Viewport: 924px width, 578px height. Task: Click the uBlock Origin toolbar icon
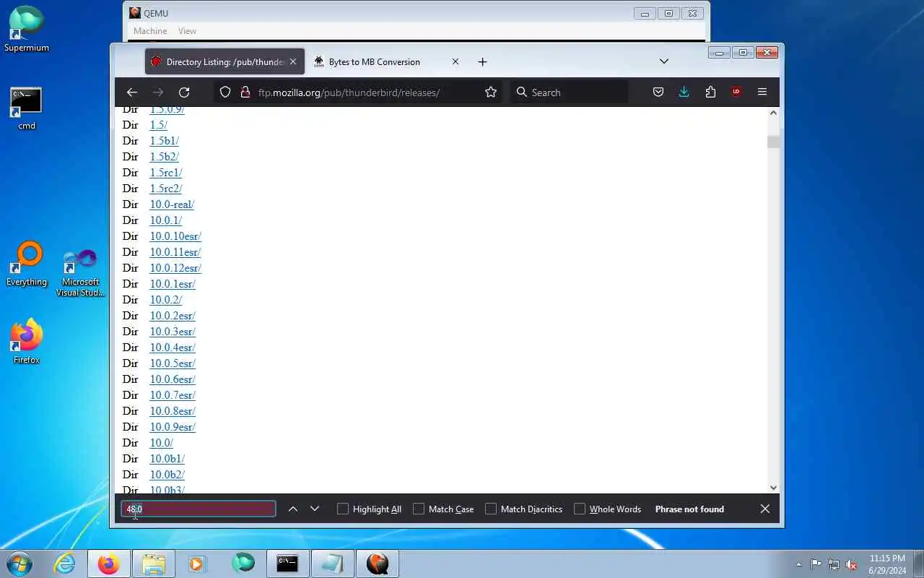click(736, 92)
